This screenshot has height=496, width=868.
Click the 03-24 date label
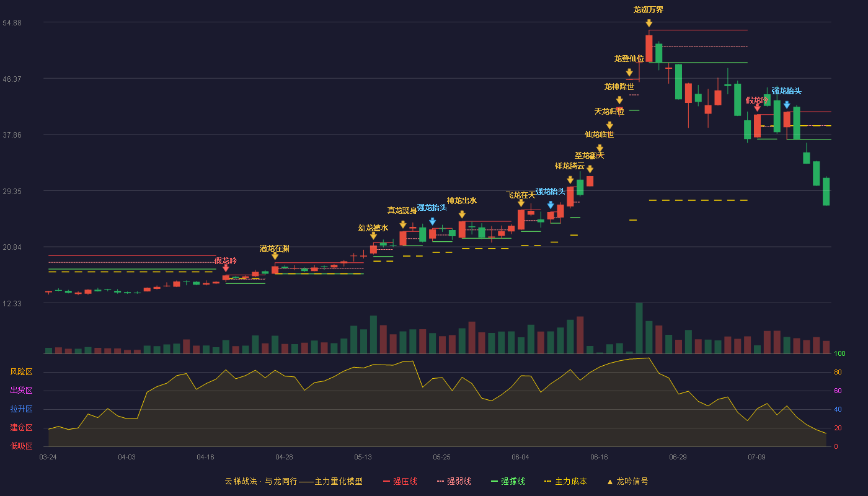click(x=48, y=457)
